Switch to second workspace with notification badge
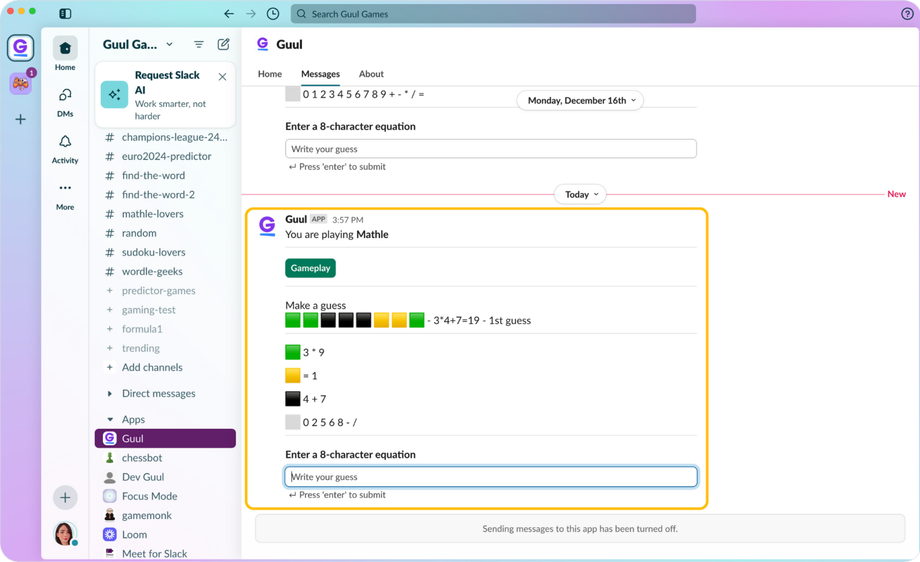Screen dimensions: 920x562 [x=21, y=84]
